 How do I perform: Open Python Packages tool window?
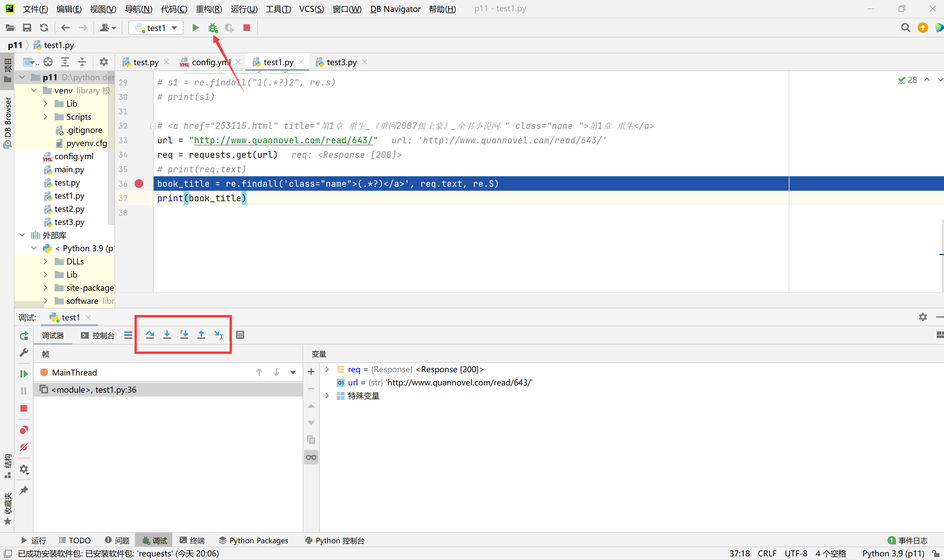(x=254, y=540)
